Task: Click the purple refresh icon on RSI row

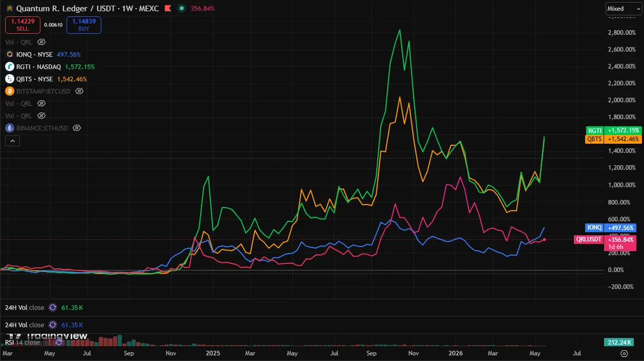Action: pos(59,342)
